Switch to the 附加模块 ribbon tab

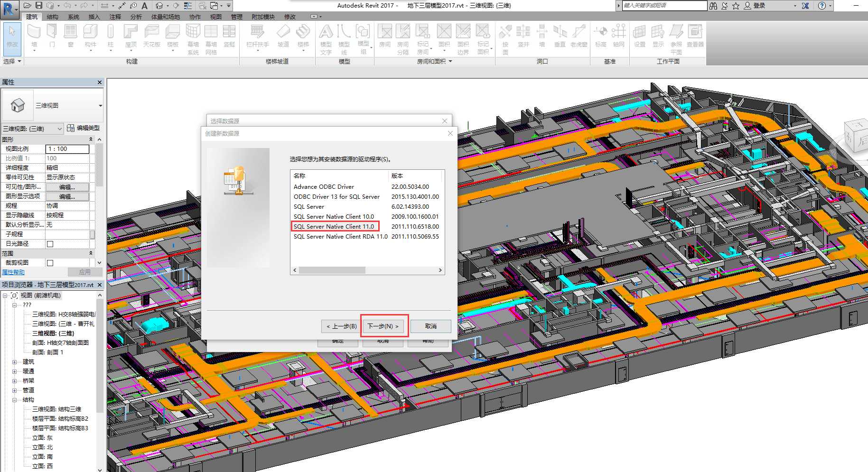point(263,17)
